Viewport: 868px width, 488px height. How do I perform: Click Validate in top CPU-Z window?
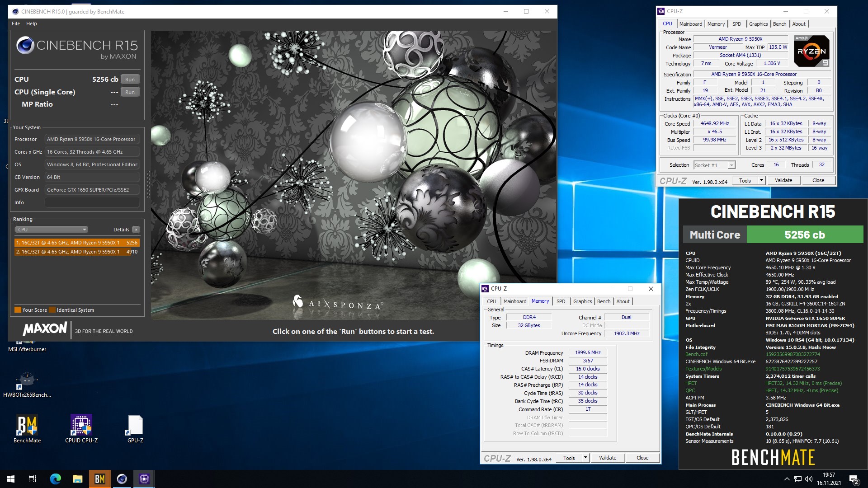point(783,180)
